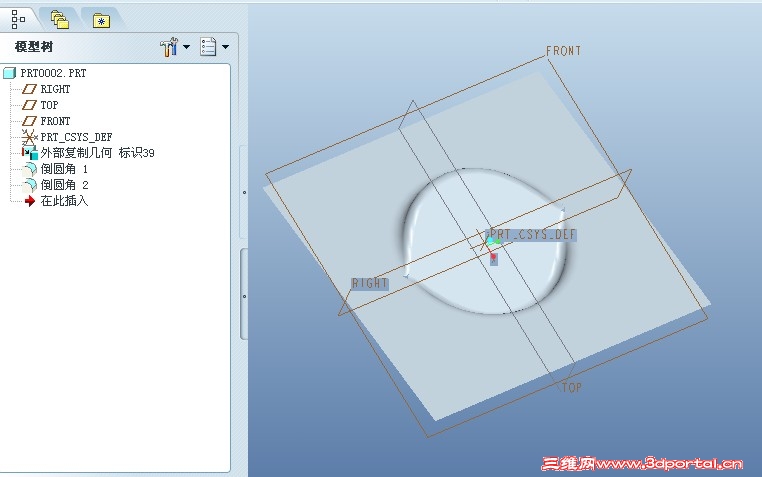762x477 pixels.
Task: Click the datum plane icon beside TOP
Action: coord(30,105)
